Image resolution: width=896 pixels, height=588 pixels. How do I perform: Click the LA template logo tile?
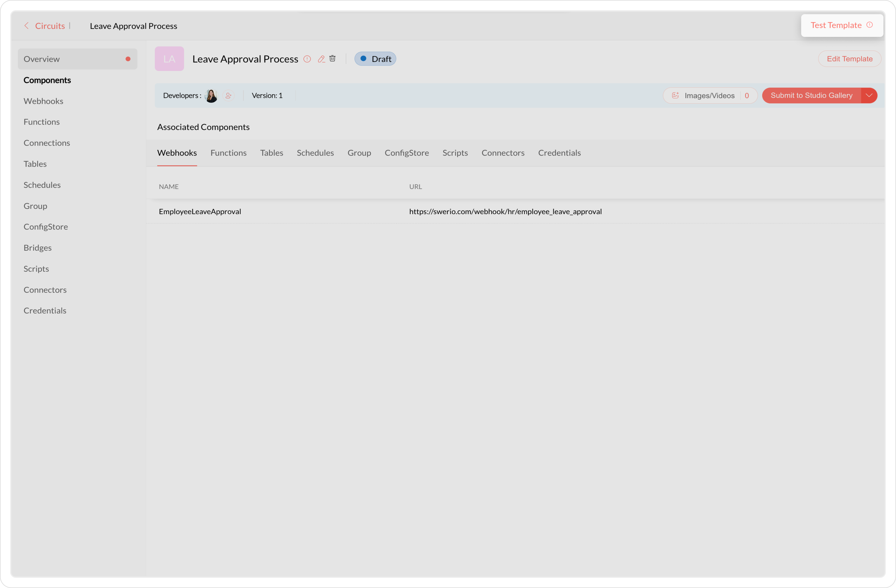(x=169, y=59)
